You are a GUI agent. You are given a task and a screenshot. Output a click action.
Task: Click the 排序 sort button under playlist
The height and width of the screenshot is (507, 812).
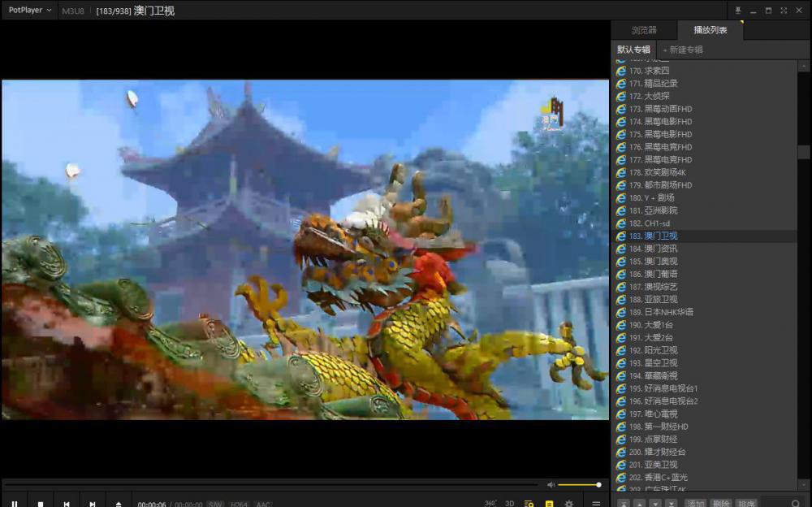click(746, 504)
